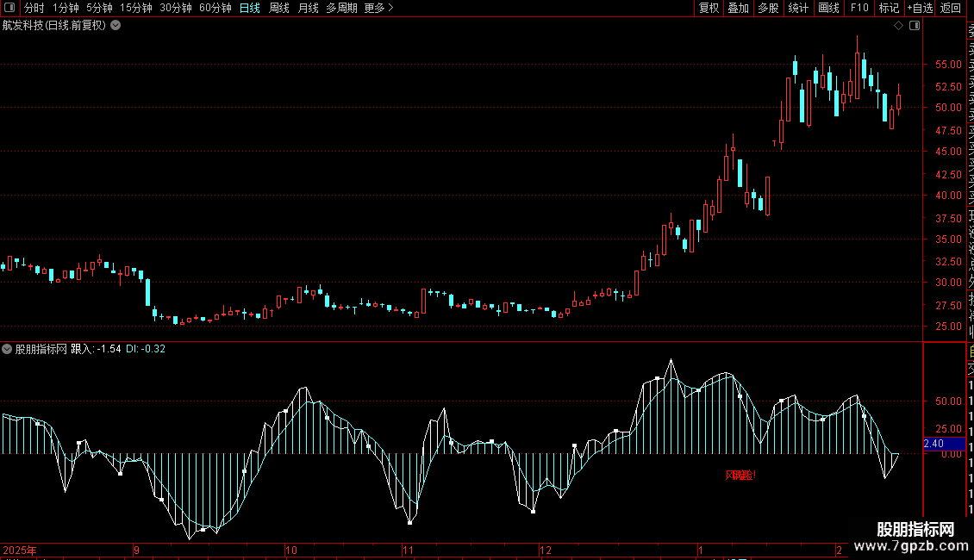
Task: Open the 多股 multi-stock view
Action: [768, 8]
